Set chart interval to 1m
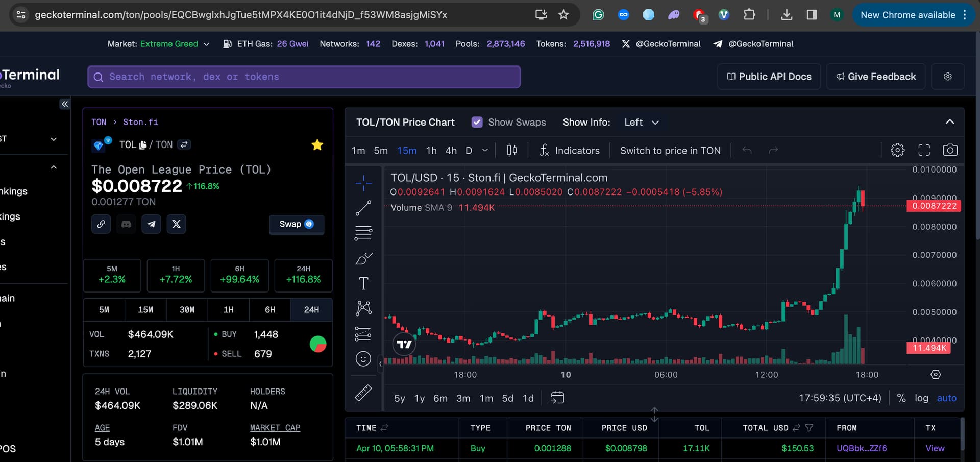Viewport: 980px width, 462px height. pyautogui.click(x=358, y=150)
